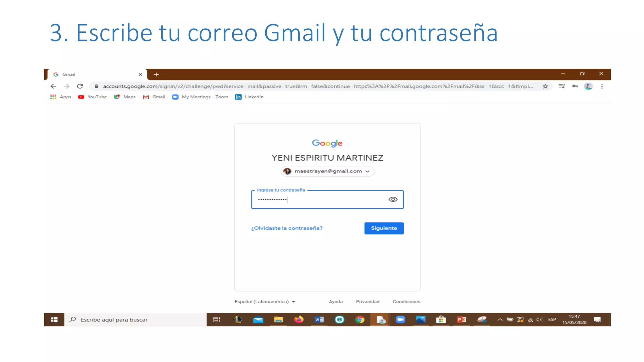644x362 pixels.
Task: Click the ESP keyboard language indicator
Action: (552, 320)
